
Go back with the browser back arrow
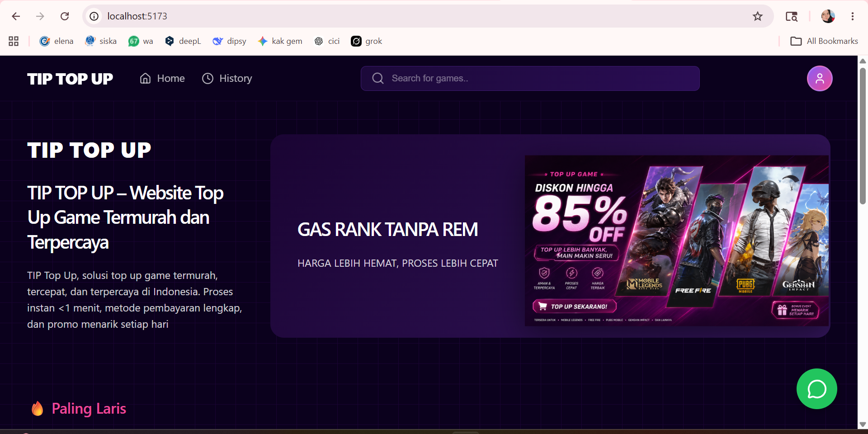point(16,16)
